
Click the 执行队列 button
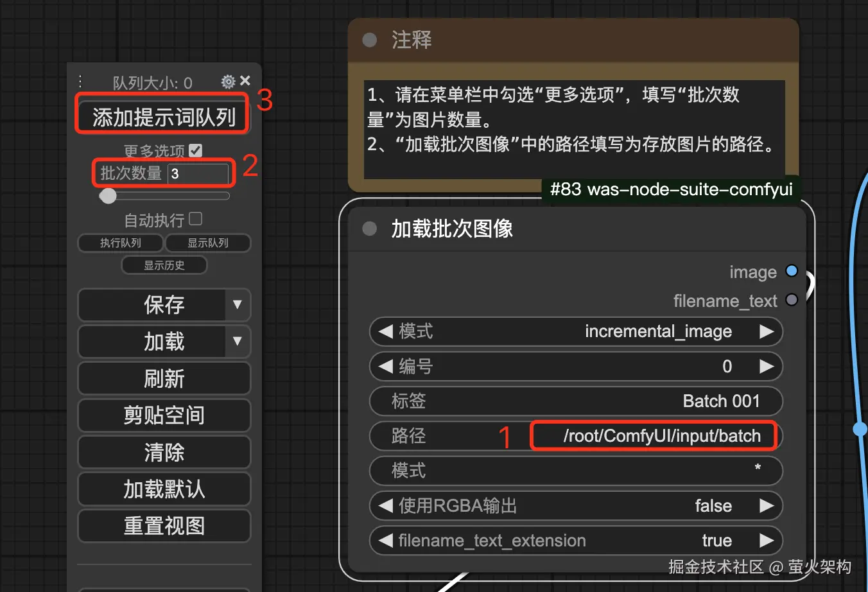coord(121,243)
